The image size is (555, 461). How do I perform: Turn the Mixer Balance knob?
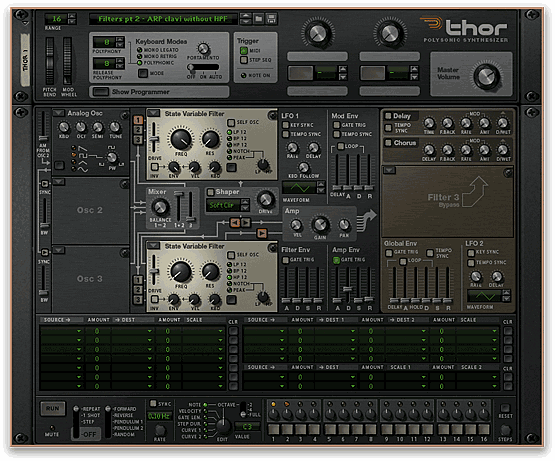[160, 207]
